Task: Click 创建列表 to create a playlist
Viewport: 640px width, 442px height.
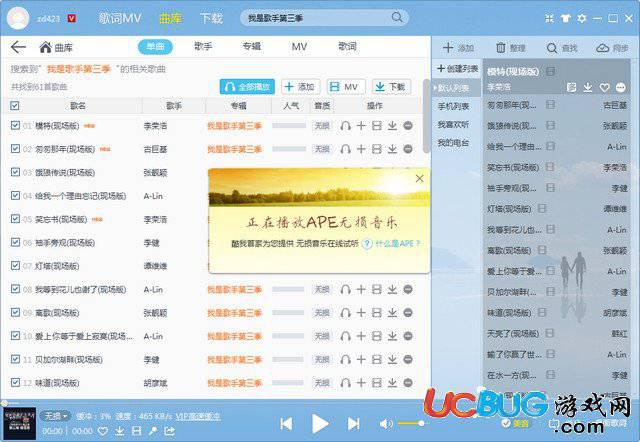Action: (458, 69)
